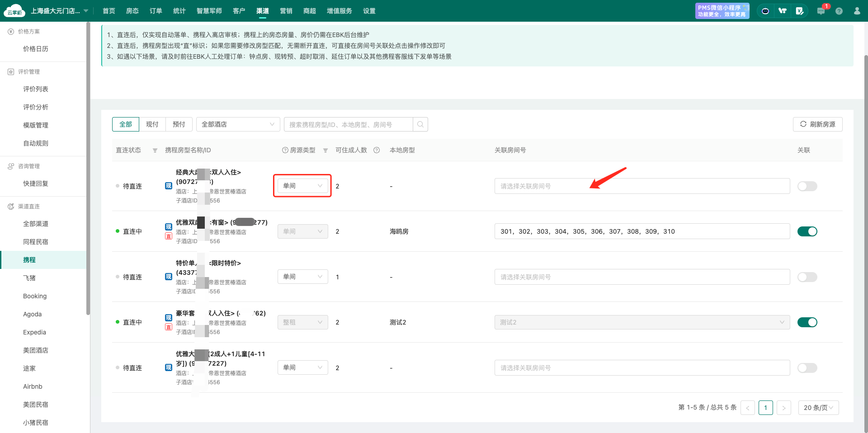The height and width of the screenshot is (433, 868).
Task: Disable the link toggle for 海鸥房 row
Action: (x=807, y=231)
